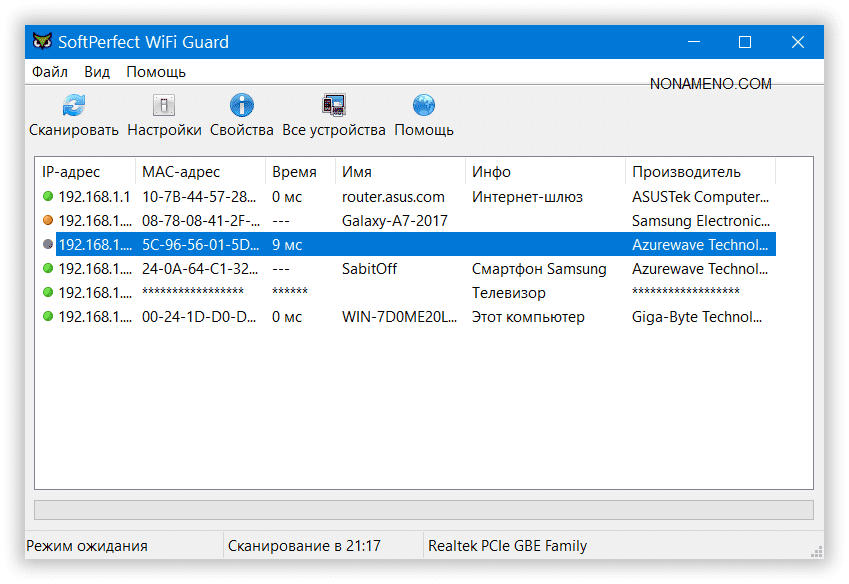Click the Помощь globe icon in toolbar
Image resolution: width=849 pixels, height=584 pixels.
423,105
